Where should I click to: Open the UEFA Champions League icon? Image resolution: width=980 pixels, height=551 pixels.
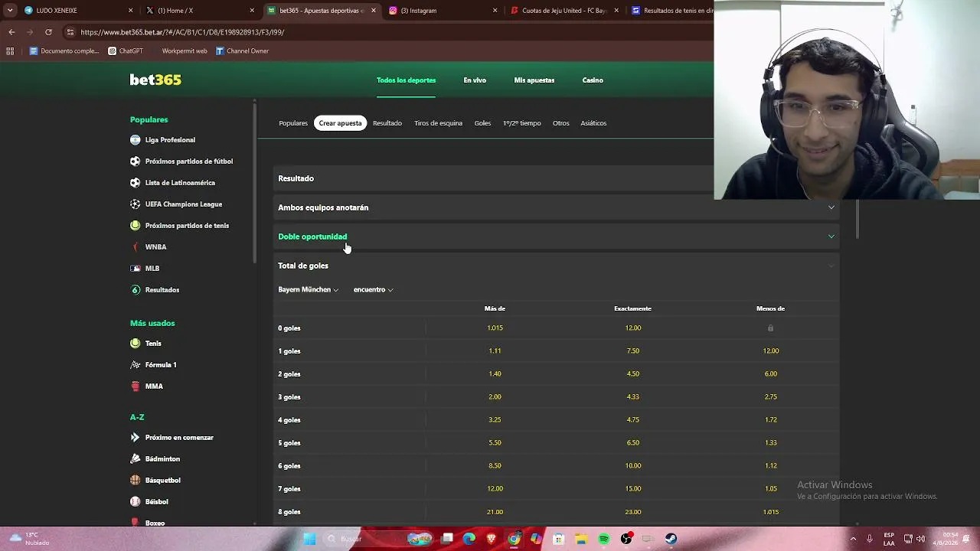click(x=136, y=204)
